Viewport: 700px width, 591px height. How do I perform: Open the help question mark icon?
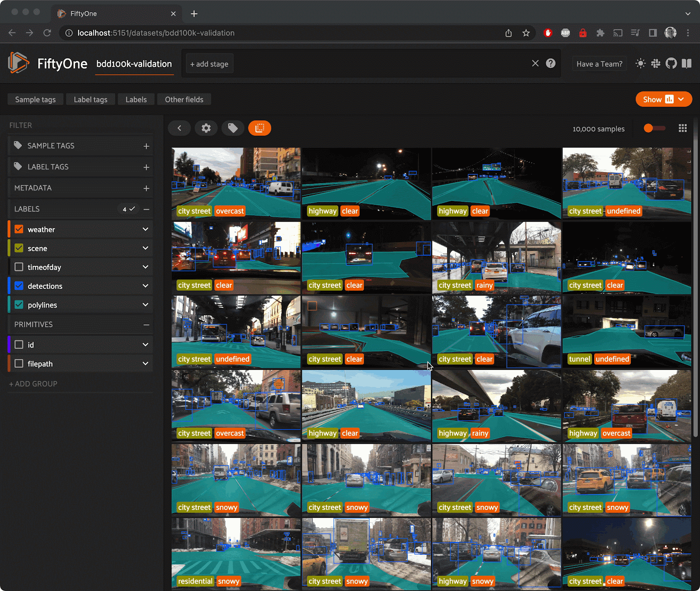pos(550,63)
